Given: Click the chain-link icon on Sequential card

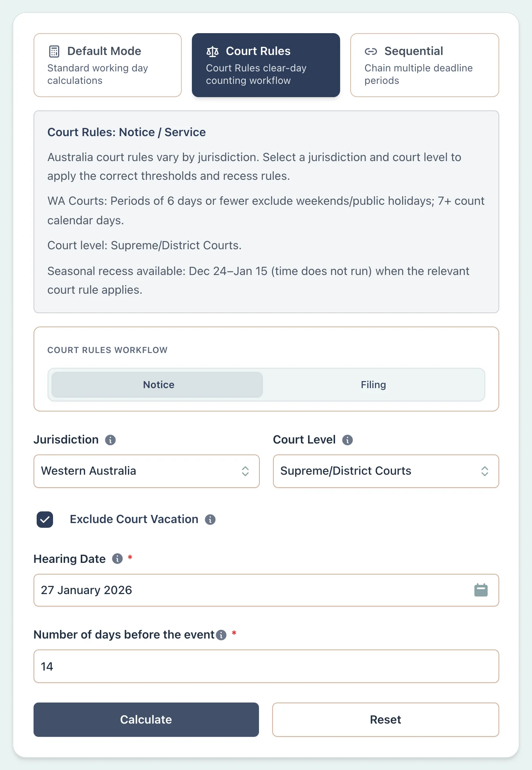Looking at the screenshot, I should click(x=371, y=51).
